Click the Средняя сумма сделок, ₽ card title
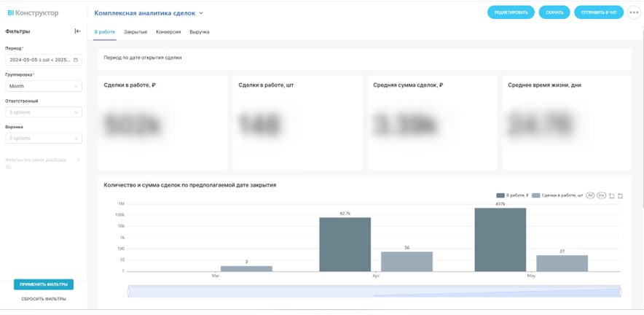The image size is (644, 315). point(408,85)
